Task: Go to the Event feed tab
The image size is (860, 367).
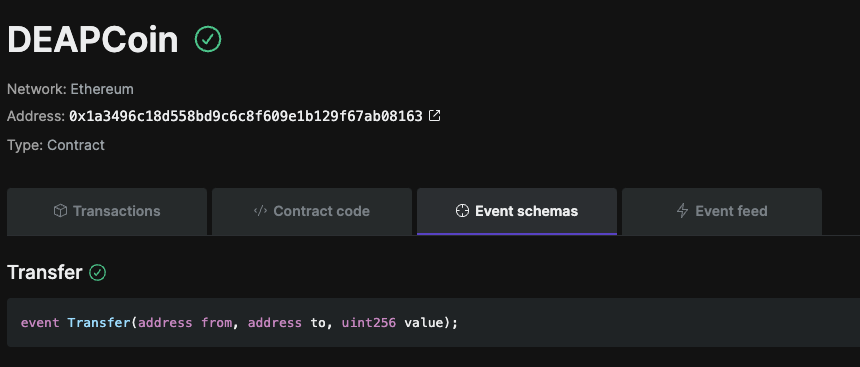Action: click(722, 212)
